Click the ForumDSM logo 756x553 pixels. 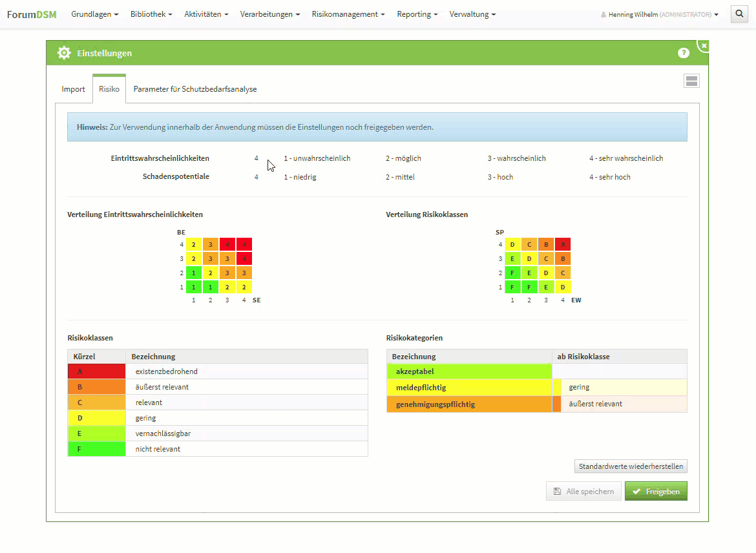point(32,14)
